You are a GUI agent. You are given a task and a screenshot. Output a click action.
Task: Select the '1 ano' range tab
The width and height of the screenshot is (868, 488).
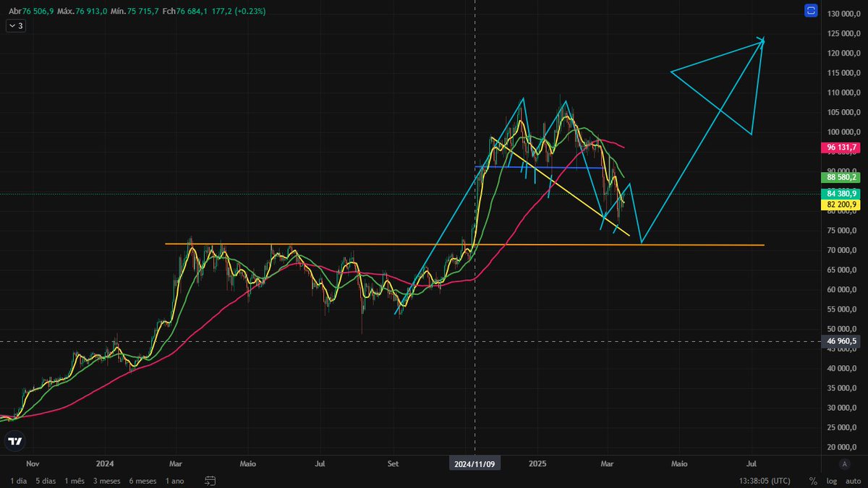(x=174, y=479)
